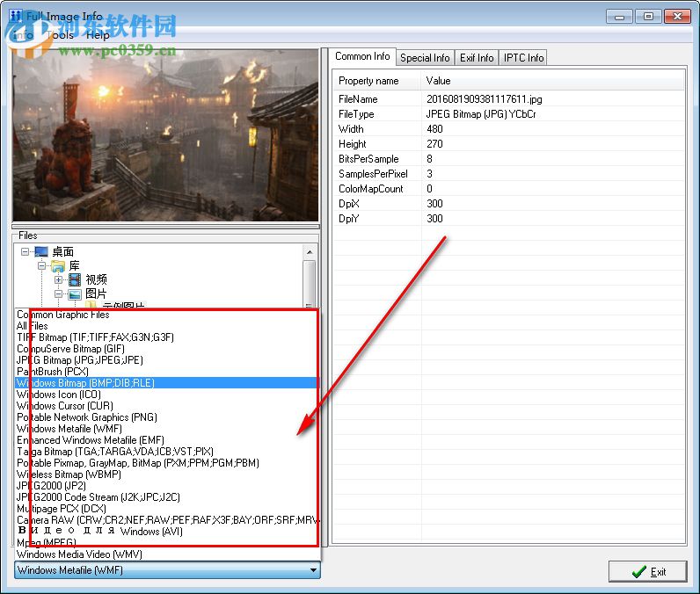Open the Help menu
Image resolution: width=700 pixels, height=594 pixels.
(98, 35)
